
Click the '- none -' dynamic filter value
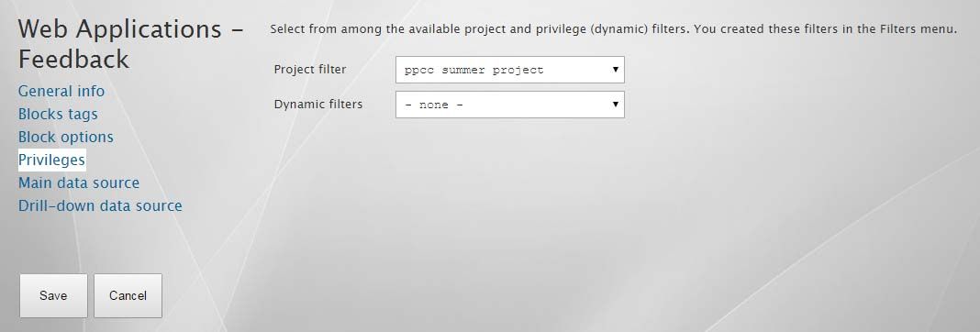pyautogui.click(x=434, y=105)
